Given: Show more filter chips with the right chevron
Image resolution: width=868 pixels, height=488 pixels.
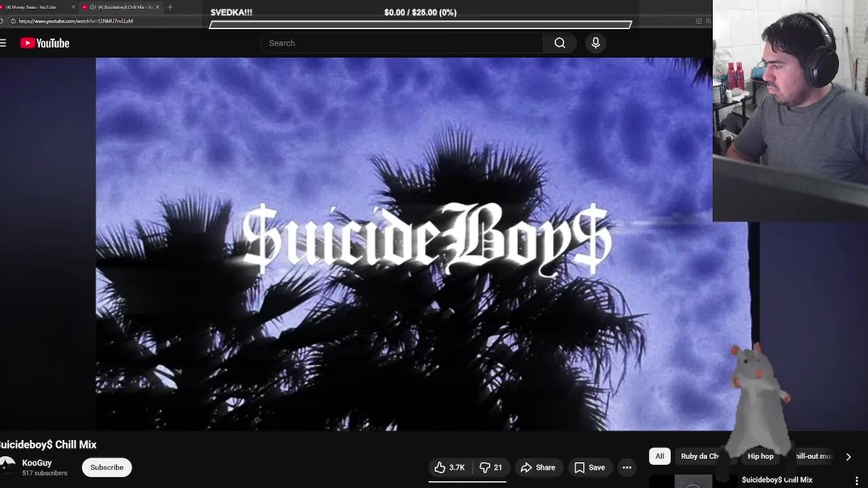Looking at the screenshot, I should pos(848,457).
